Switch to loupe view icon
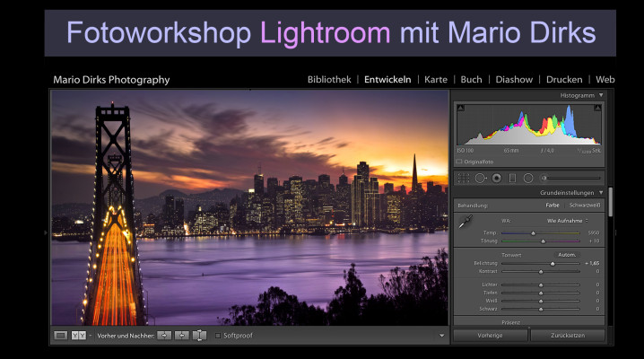Viewport: 644px width, 359px height. click(61, 336)
